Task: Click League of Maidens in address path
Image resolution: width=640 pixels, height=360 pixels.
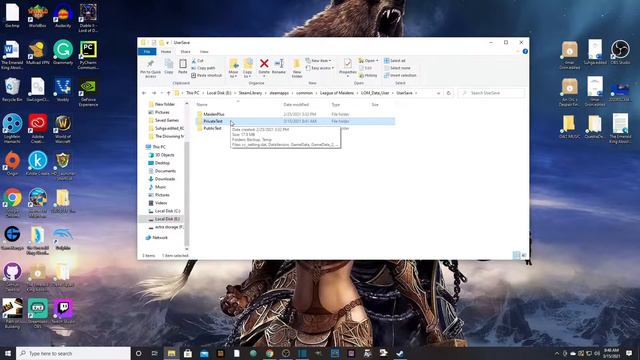Action: pos(337,93)
